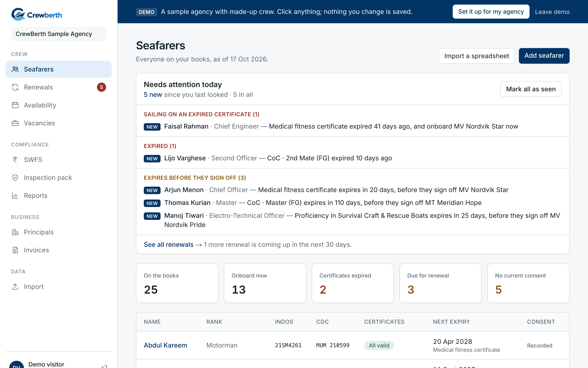Screen dimensions: 588x368
Task: Click the On the books card
Action: [177, 283]
